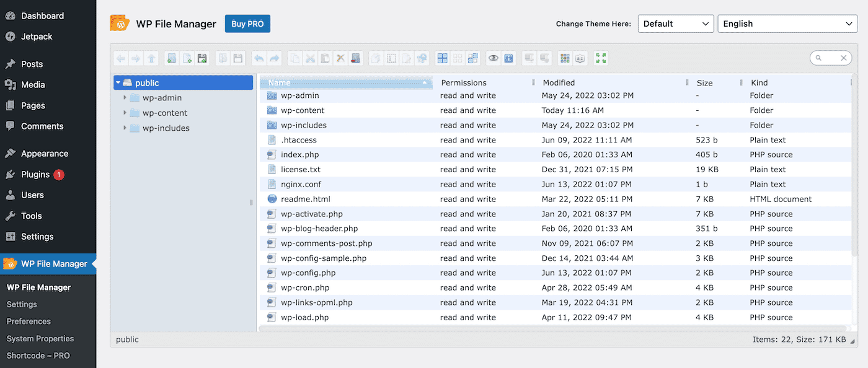Preview the selected file with the eye icon
The image size is (868, 368).
[494, 58]
